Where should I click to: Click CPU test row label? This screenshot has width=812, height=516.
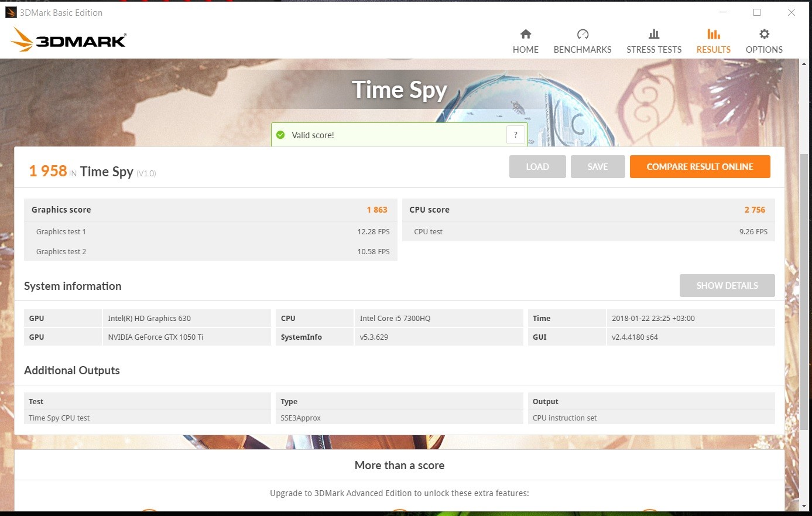(428, 232)
